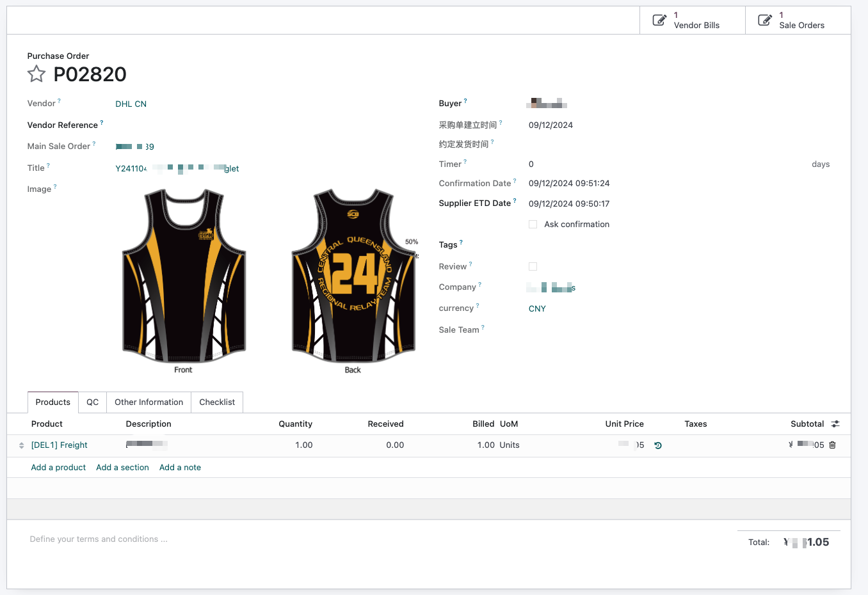Click the Add a section link
This screenshot has height=595, width=868.
click(122, 468)
